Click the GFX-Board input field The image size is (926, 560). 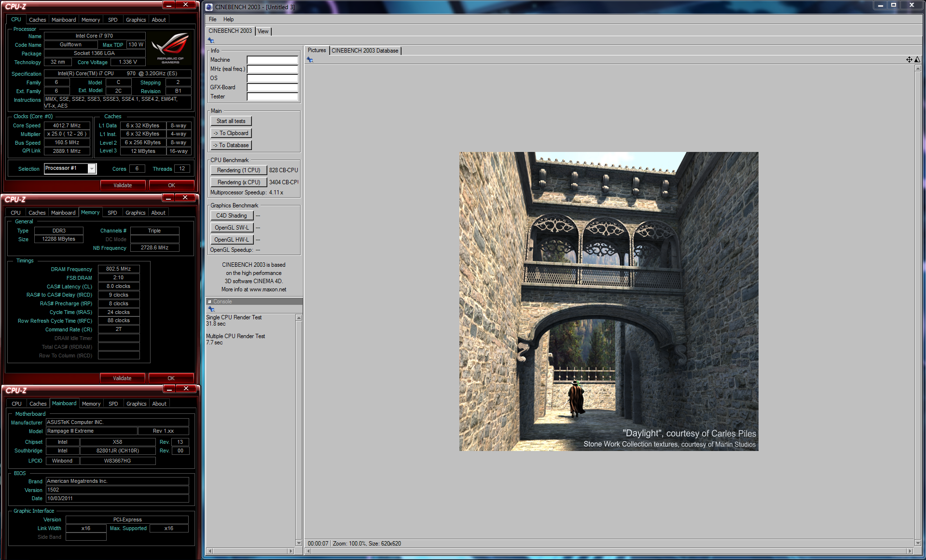click(272, 87)
